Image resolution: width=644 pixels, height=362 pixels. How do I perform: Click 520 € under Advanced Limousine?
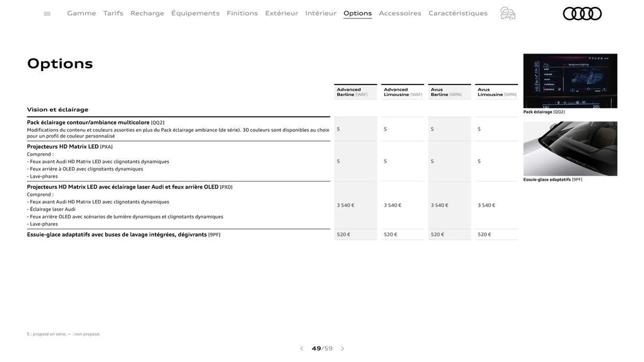[390, 234]
